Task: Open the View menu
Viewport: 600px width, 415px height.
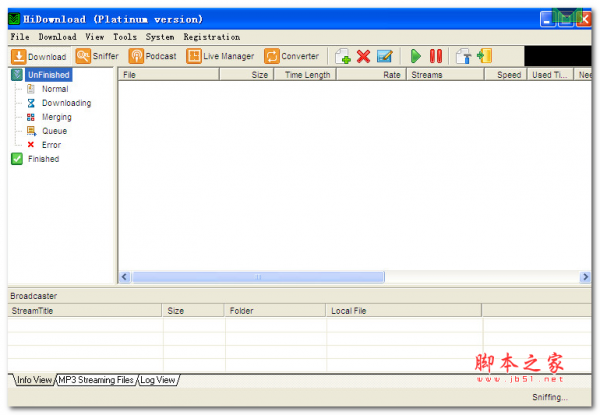Action: tap(95, 37)
